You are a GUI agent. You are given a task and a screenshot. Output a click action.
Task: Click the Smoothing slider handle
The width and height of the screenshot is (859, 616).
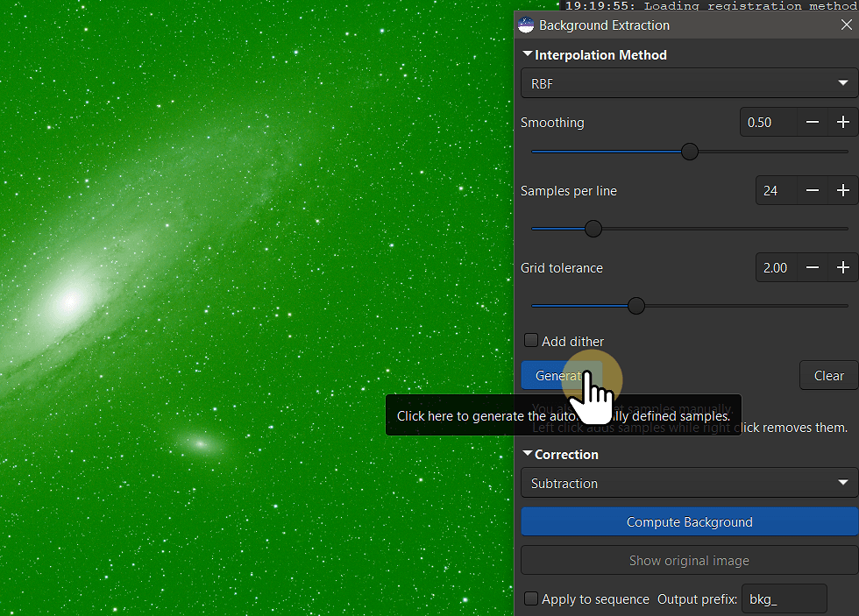pos(690,152)
